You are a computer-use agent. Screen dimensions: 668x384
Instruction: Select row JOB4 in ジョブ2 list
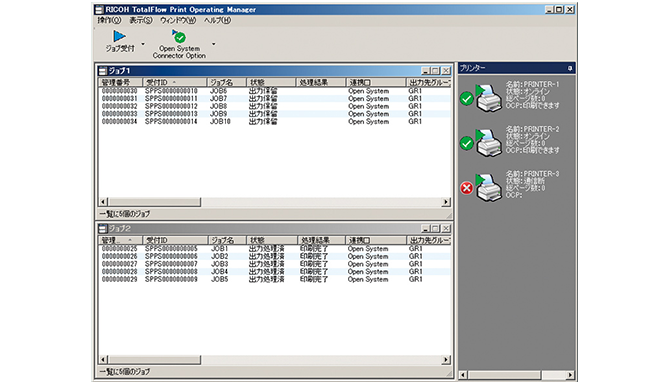pyautogui.click(x=274, y=272)
